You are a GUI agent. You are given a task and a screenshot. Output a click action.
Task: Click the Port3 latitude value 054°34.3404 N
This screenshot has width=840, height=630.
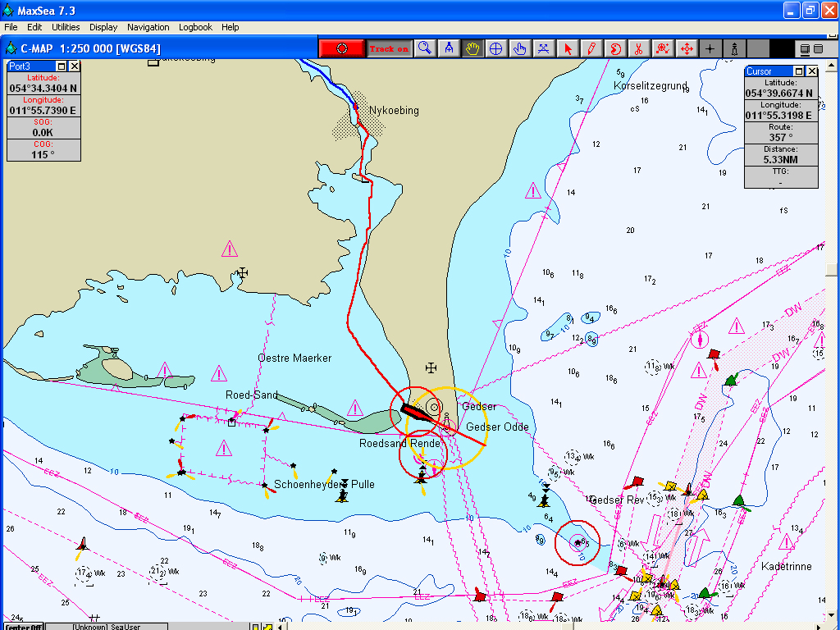pos(43,89)
